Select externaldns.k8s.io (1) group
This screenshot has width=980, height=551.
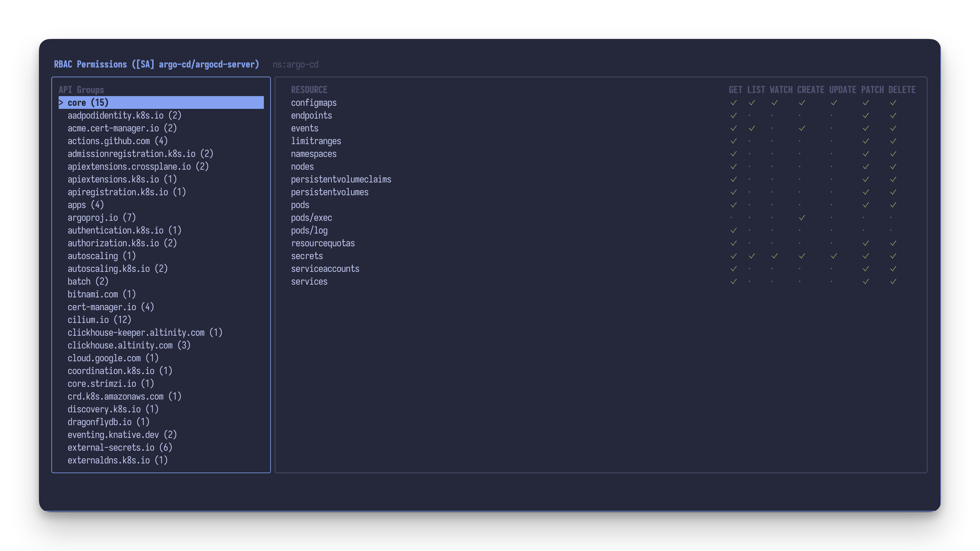tap(118, 460)
